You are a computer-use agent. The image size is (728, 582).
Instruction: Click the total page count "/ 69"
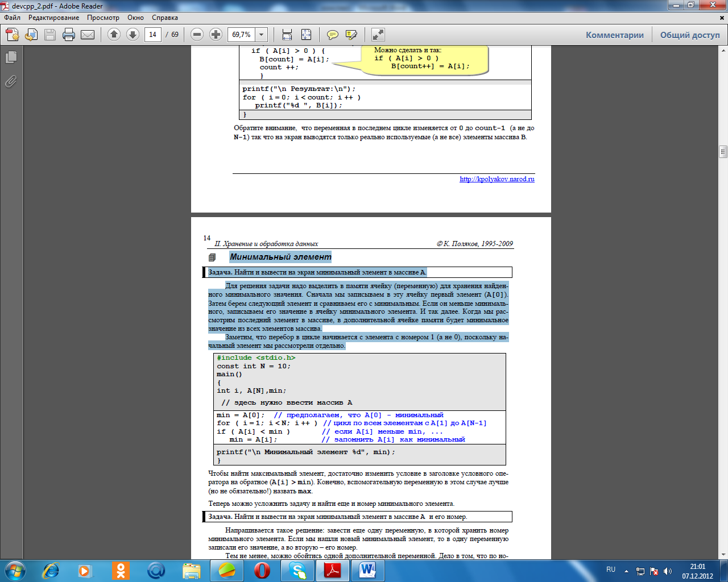[172, 35]
